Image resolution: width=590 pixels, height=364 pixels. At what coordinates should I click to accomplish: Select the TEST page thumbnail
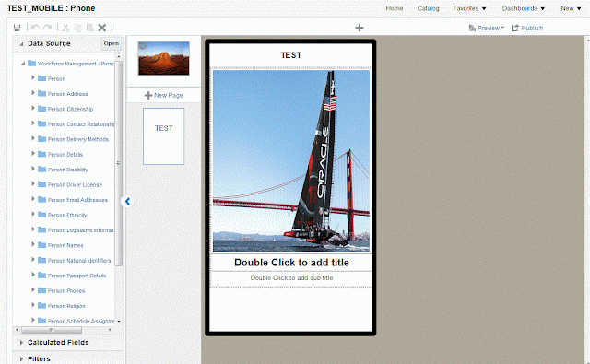pos(164,136)
